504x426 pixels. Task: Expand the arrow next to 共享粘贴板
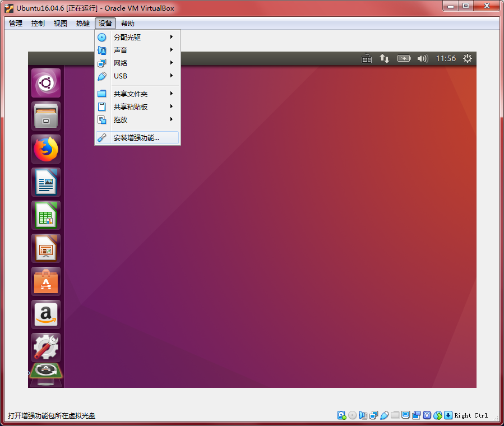point(172,106)
